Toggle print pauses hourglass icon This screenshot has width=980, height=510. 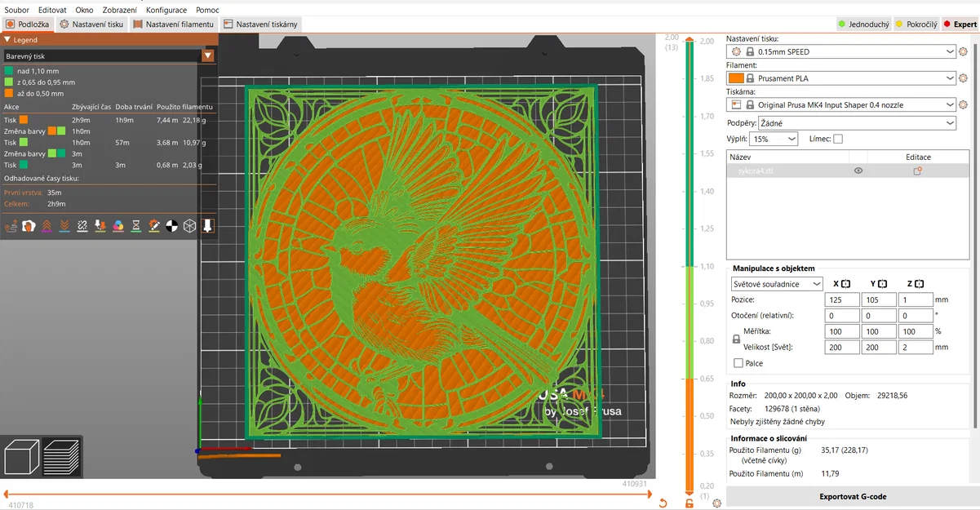[136, 225]
